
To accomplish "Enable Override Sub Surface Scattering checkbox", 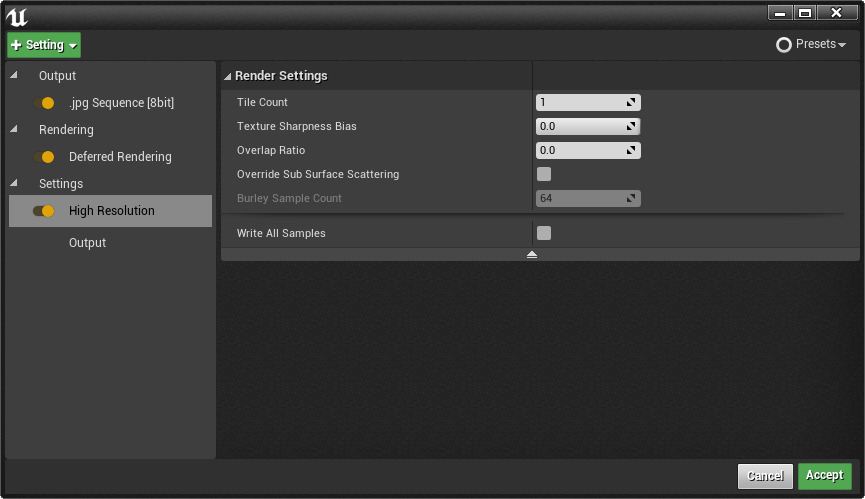I will click(544, 174).
